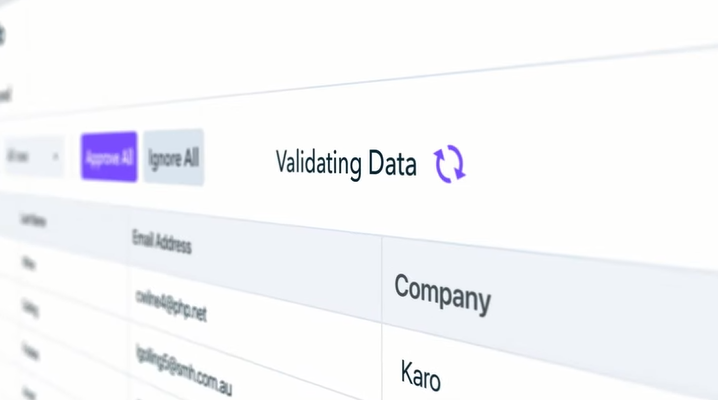Sort by the Last Name column header
This screenshot has height=400, width=718.
point(33,220)
